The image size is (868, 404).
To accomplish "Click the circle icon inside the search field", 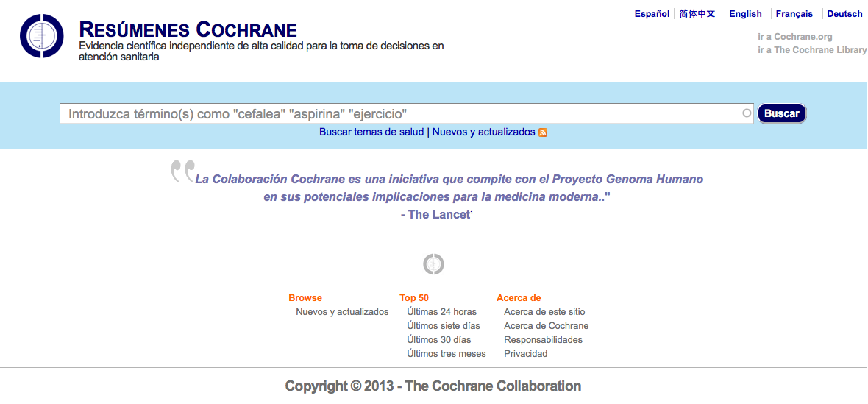I will pos(746,113).
